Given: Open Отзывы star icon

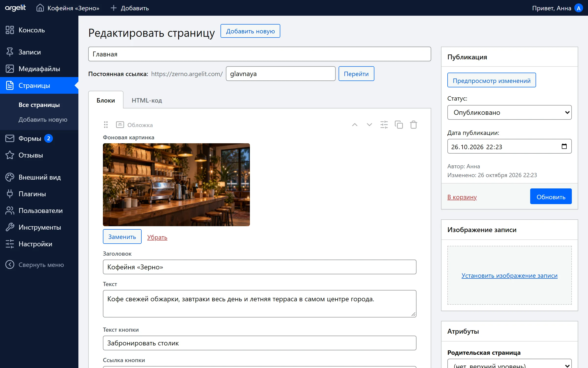Looking at the screenshot, I should tap(10, 155).
